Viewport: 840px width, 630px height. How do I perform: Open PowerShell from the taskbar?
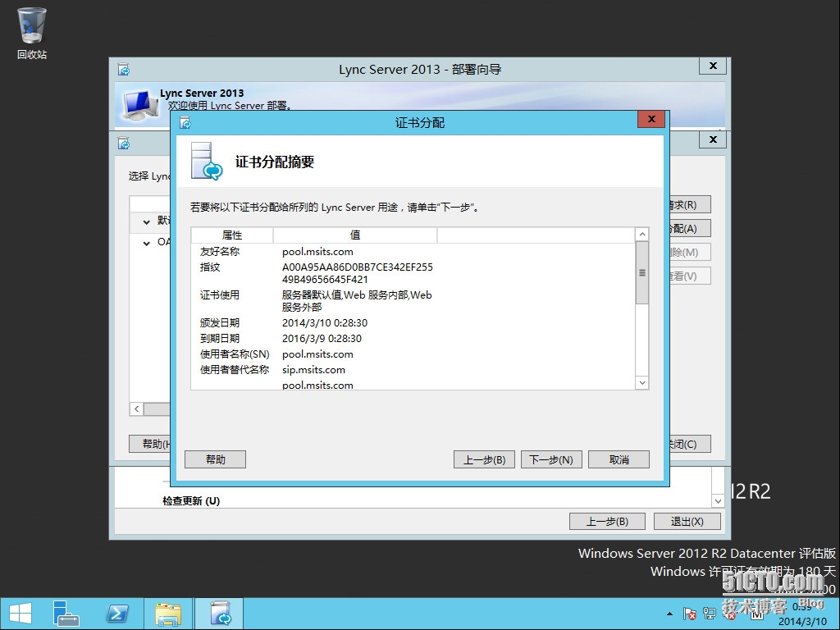tap(117, 614)
